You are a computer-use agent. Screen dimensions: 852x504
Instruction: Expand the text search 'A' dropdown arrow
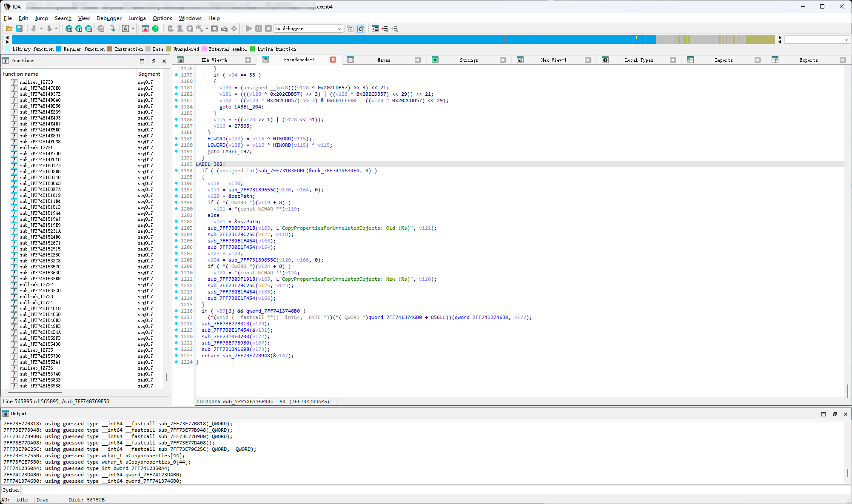(133, 28)
